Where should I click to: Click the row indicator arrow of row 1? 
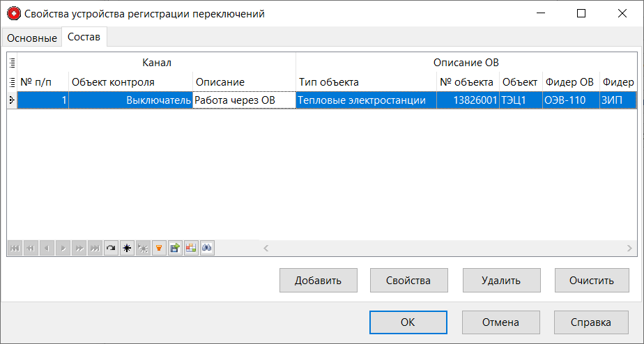click(12, 100)
